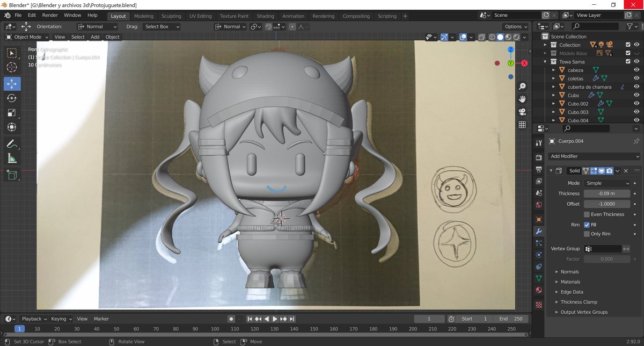Click the play animation button
The height and width of the screenshot is (346, 644).
click(x=275, y=319)
